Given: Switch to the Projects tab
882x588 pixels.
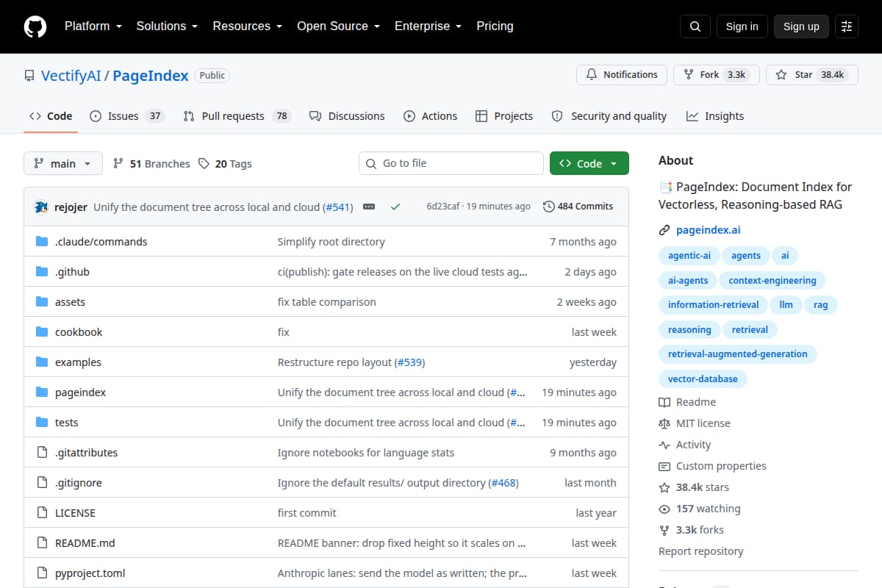Looking at the screenshot, I should (x=504, y=116).
